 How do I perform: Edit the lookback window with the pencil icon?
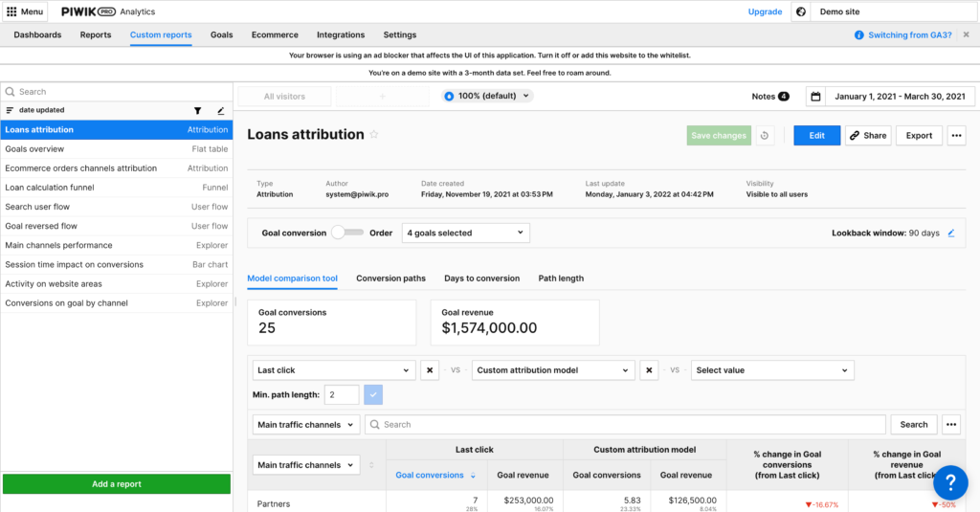coord(950,233)
